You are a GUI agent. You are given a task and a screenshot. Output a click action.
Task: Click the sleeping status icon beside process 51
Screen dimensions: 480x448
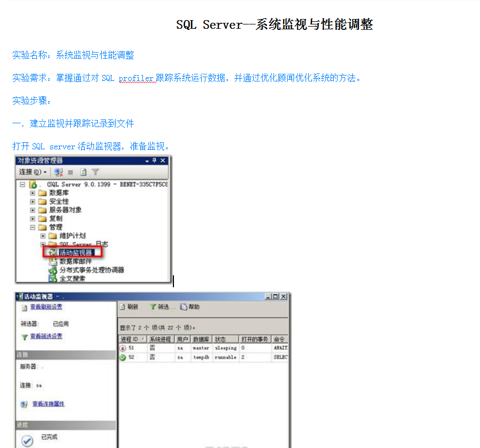pos(123,348)
